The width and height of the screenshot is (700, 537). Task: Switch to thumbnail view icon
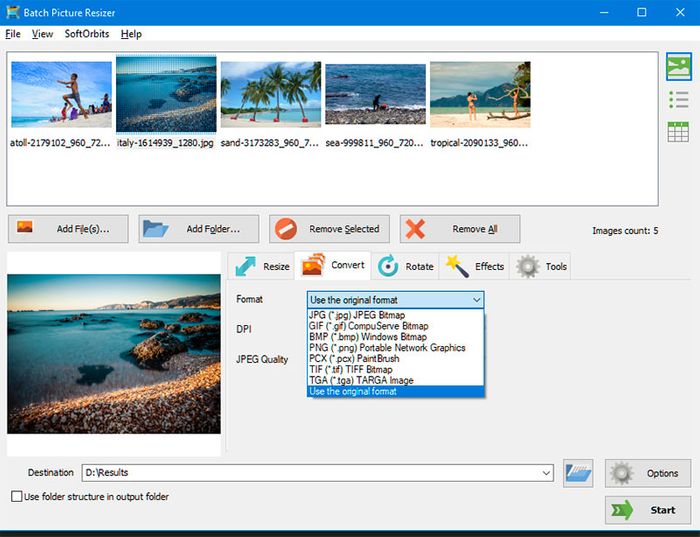coord(679,67)
